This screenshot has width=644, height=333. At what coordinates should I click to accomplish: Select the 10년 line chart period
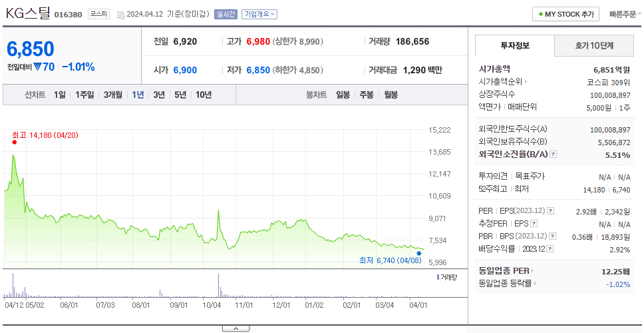(204, 95)
